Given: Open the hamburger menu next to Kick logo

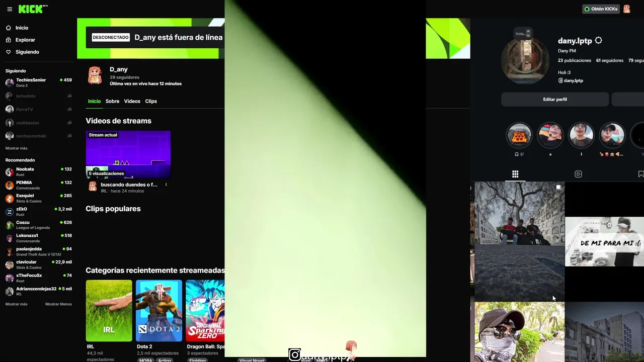Looking at the screenshot, I should coord(10,9).
